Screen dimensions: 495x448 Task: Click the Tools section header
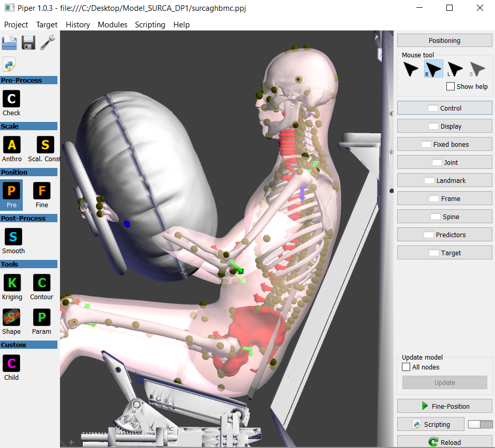[29, 264]
